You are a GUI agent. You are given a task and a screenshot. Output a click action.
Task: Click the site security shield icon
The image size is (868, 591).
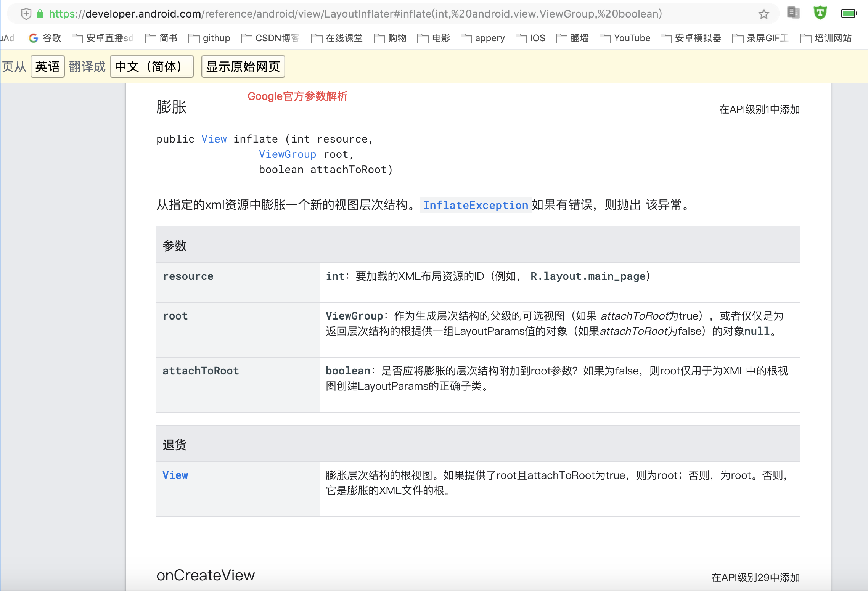point(26,14)
